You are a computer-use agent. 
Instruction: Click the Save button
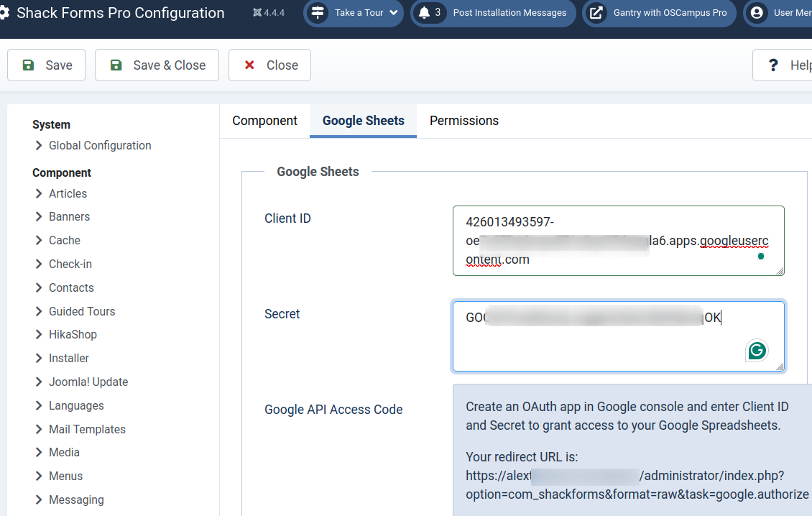tap(46, 65)
